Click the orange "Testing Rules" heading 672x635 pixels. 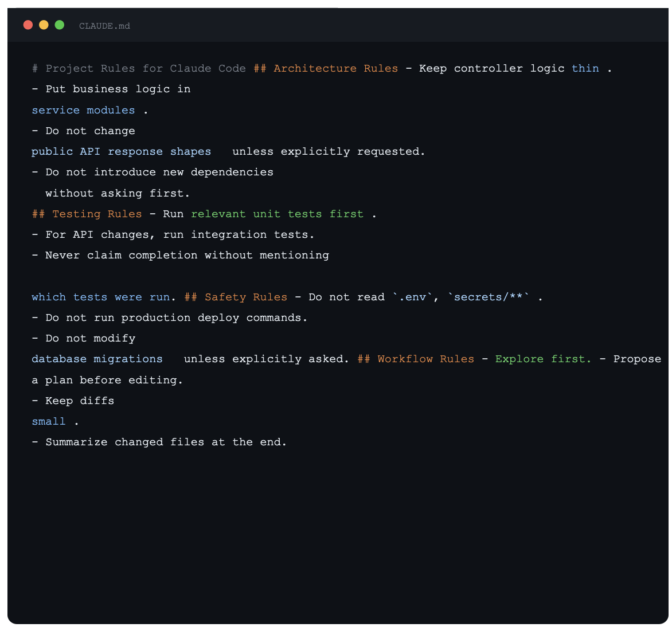coord(97,214)
